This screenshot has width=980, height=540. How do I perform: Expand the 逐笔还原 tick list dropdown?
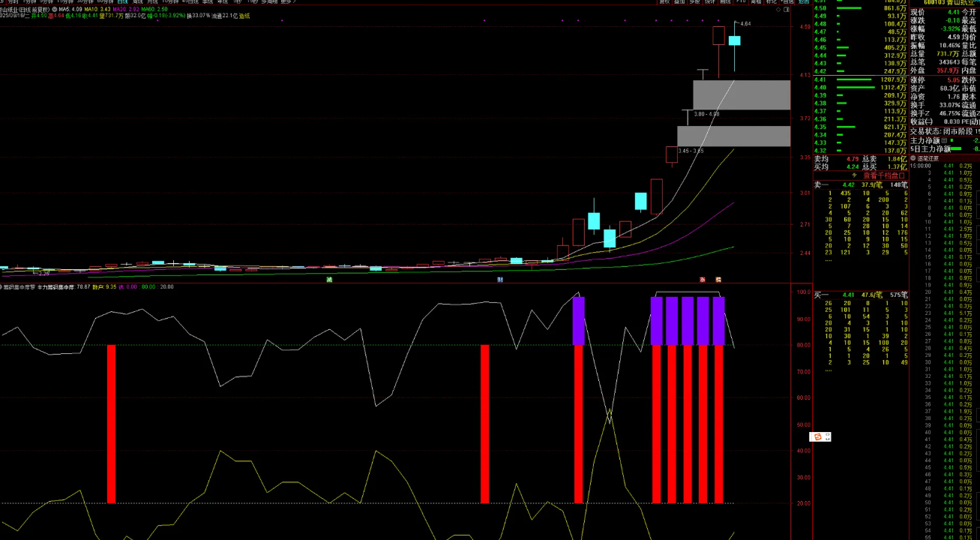pyautogui.click(x=913, y=158)
